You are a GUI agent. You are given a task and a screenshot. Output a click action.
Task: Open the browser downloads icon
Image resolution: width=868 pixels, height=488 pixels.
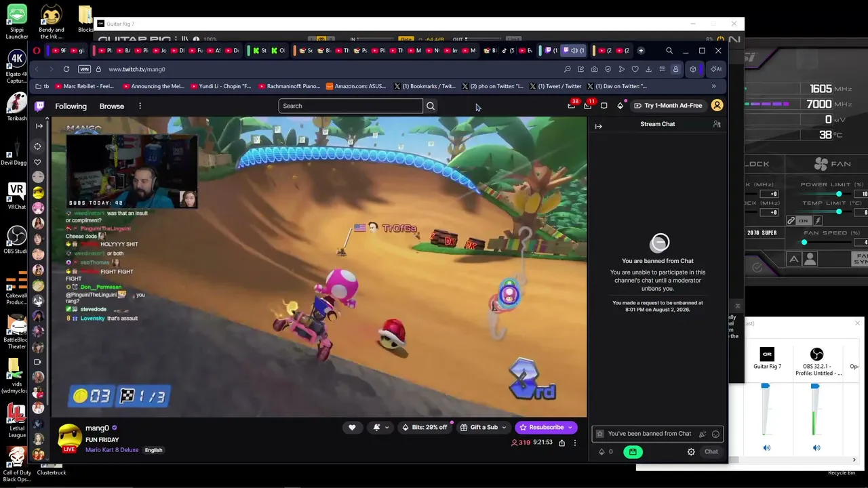(x=648, y=69)
